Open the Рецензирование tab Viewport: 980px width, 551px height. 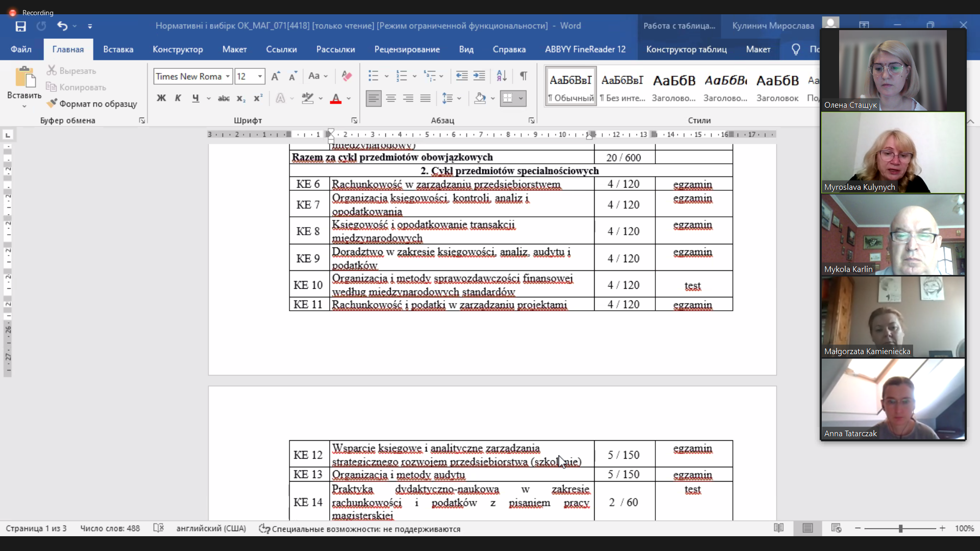pyautogui.click(x=407, y=49)
